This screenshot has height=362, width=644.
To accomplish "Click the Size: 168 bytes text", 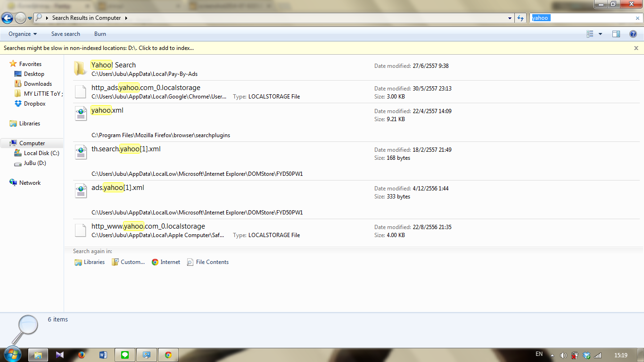I will (x=392, y=158).
